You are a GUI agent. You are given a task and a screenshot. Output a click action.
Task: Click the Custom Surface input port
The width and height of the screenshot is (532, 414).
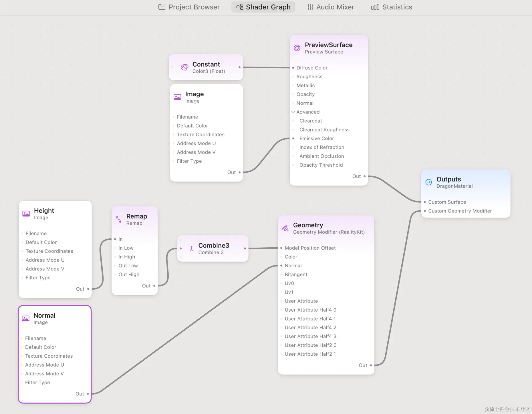pyautogui.click(x=425, y=202)
